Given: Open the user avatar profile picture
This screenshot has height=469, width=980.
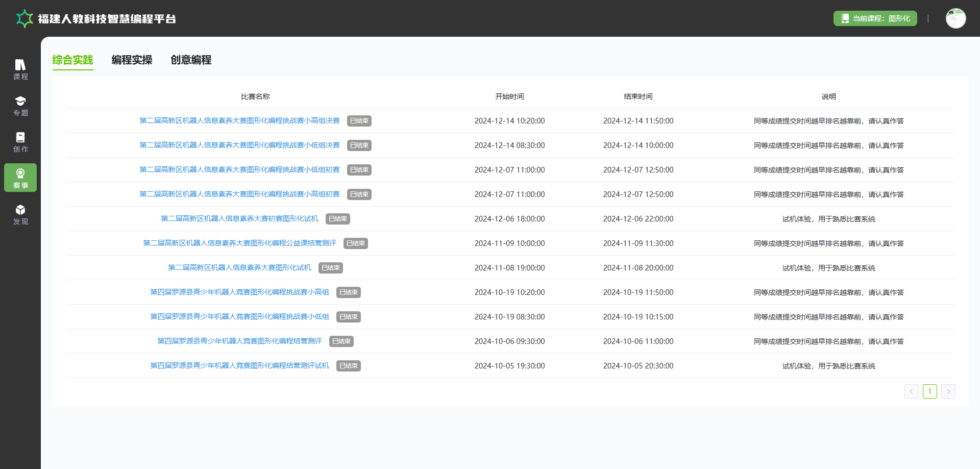Looking at the screenshot, I should [955, 18].
